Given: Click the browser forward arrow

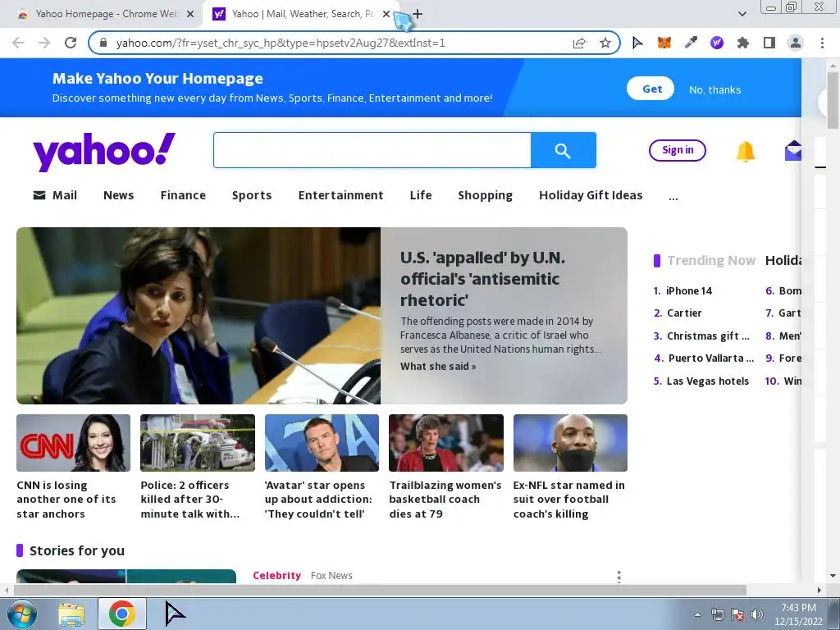Looking at the screenshot, I should tap(44, 43).
